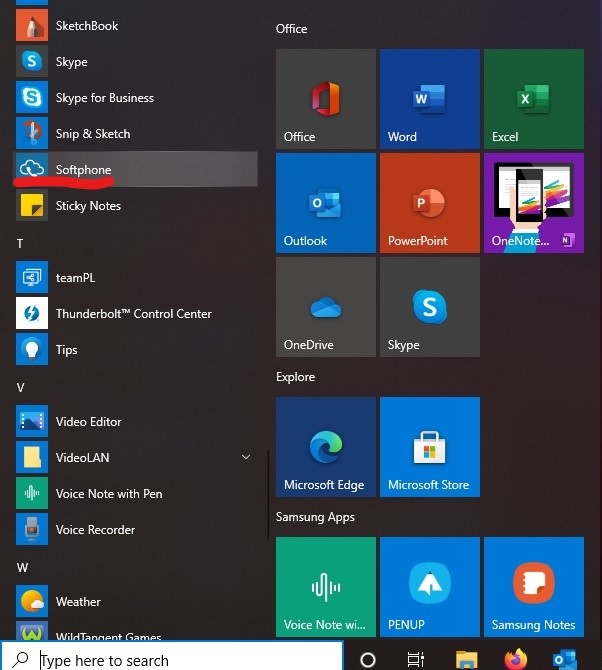Open SketchBook from the app list

coord(136,26)
